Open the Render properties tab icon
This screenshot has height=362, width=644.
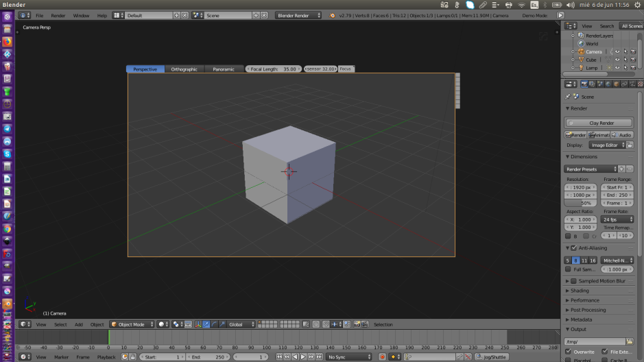pos(584,84)
